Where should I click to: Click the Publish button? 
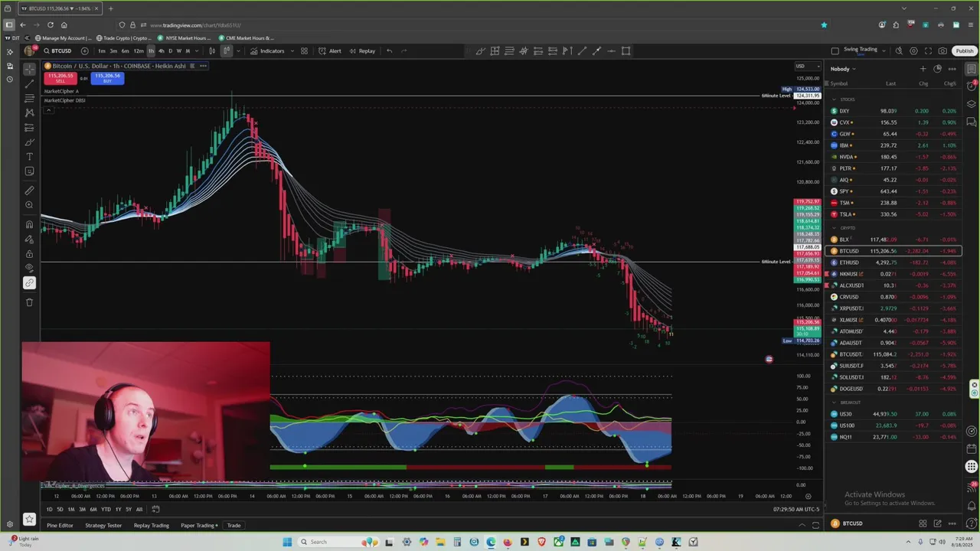[965, 51]
